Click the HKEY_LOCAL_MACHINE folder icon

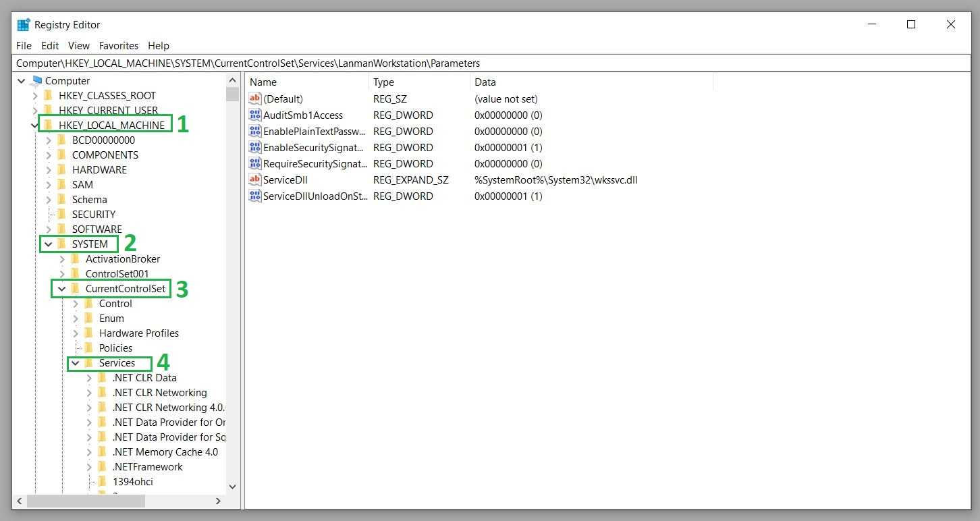(x=49, y=126)
